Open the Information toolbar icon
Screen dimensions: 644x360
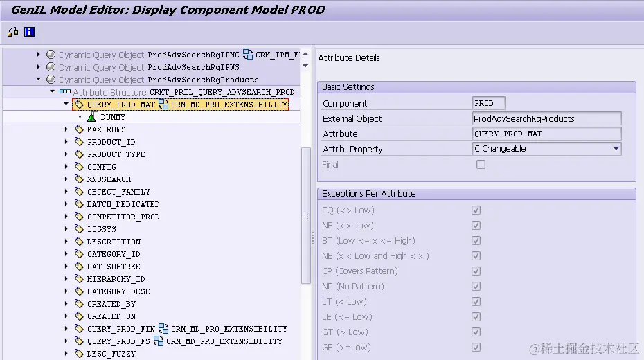click(29, 32)
